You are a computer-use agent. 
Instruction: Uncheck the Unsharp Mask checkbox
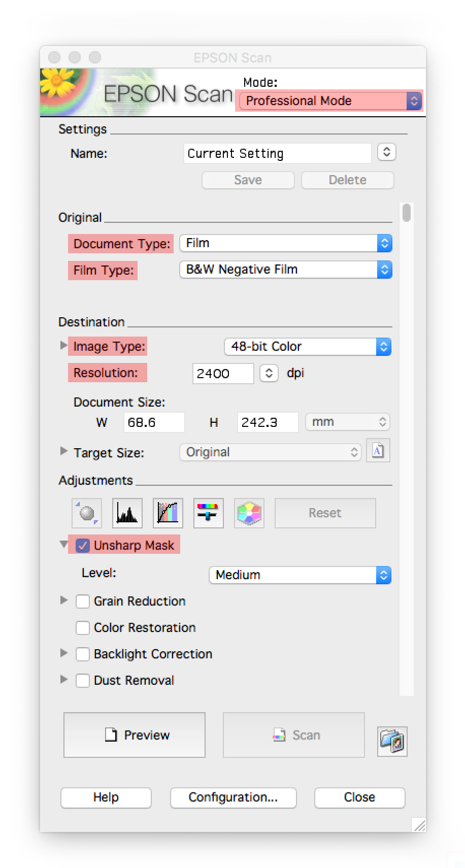pyautogui.click(x=83, y=545)
